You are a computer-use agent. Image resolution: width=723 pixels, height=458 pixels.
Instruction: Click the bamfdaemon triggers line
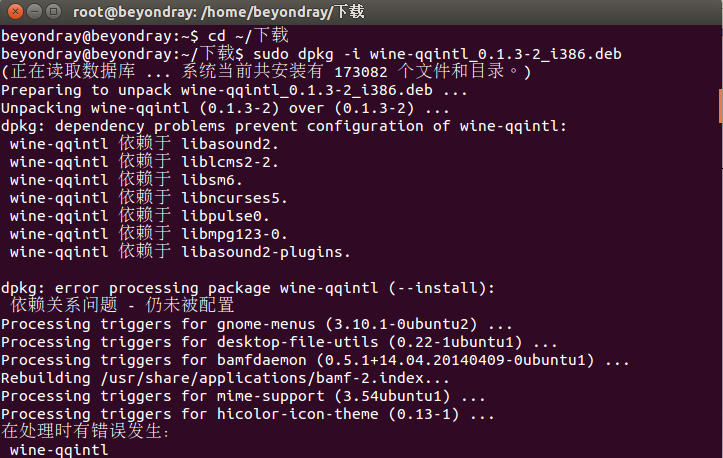[315, 360]
